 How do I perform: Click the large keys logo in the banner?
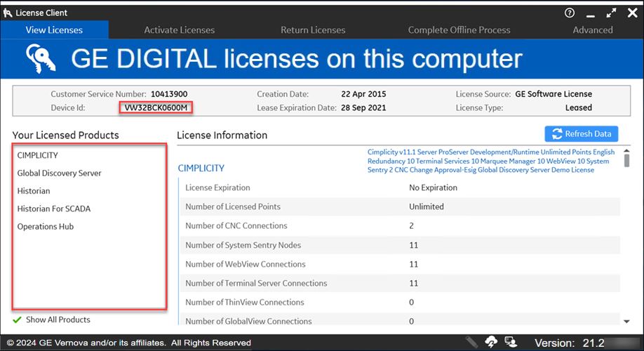click(x=40, y=59)
